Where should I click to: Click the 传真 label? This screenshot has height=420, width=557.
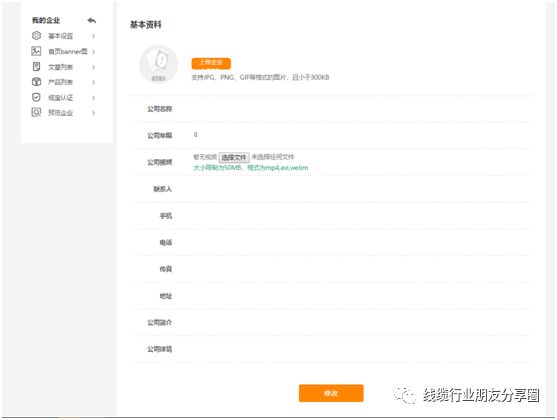pos(166,269)
